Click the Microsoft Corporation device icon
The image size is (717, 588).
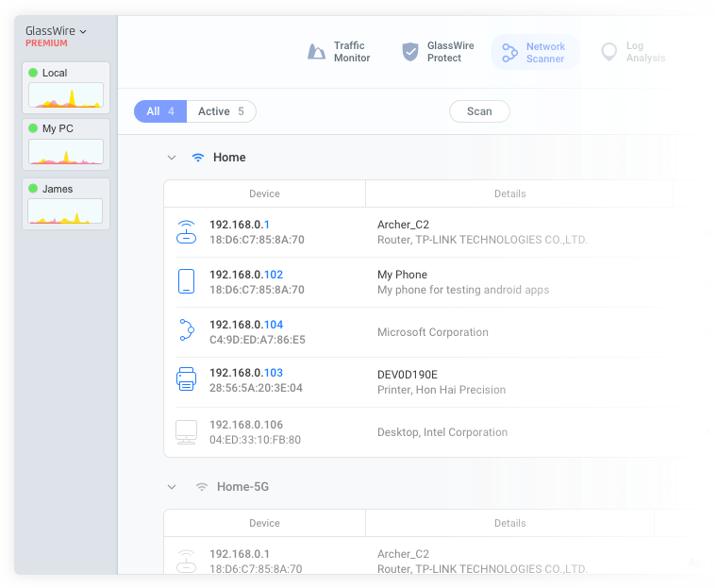click(x=187, y=331)
